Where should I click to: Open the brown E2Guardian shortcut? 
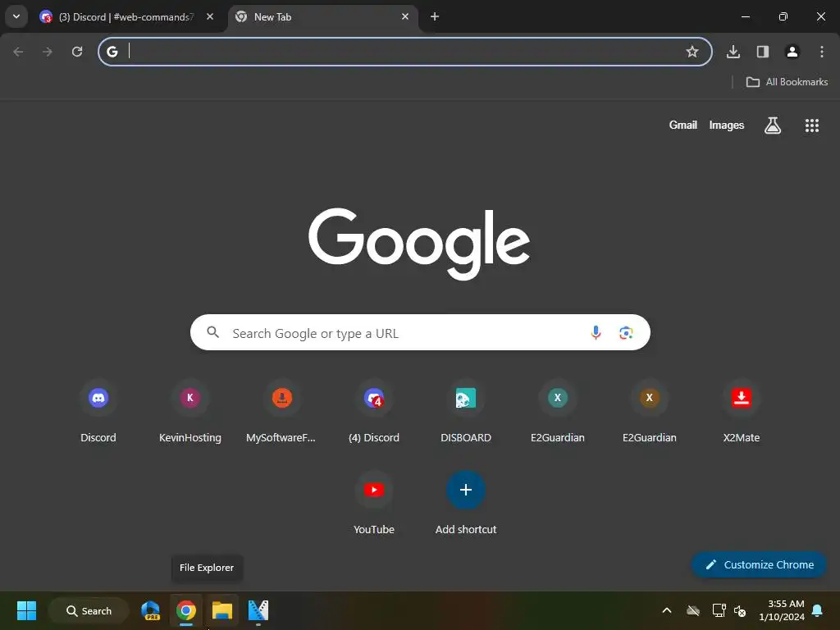coord(650,412)
